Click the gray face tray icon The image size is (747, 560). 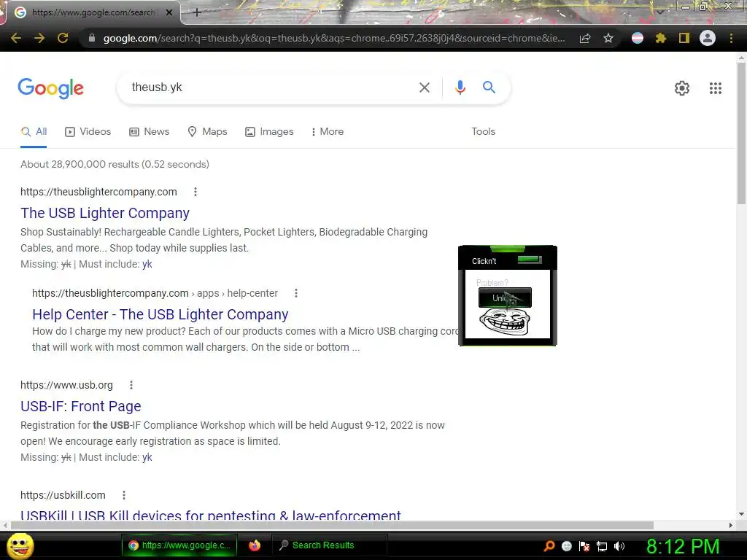click(567, 546)
